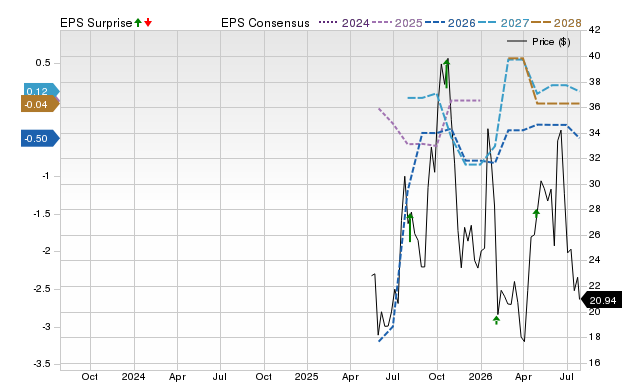The image size is (640, 382).
Task: Click the -2 label on EPS axis
Action: [46, 251]
